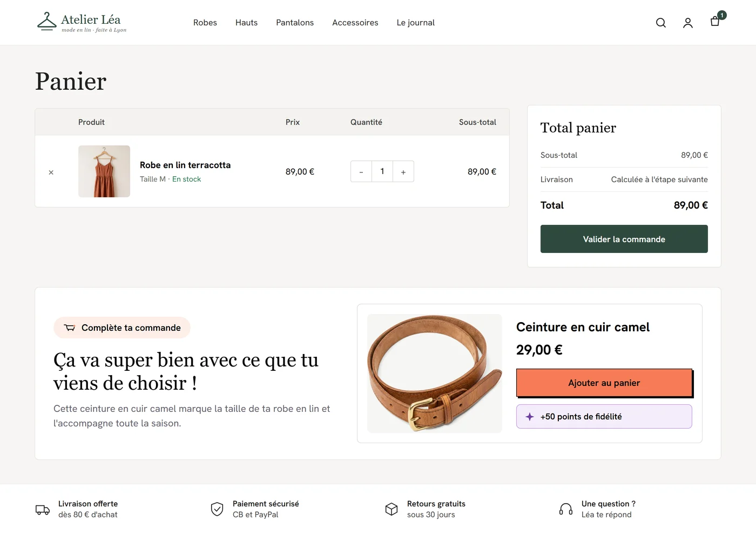Click the 29,00 € belt price

click(539, 350)
